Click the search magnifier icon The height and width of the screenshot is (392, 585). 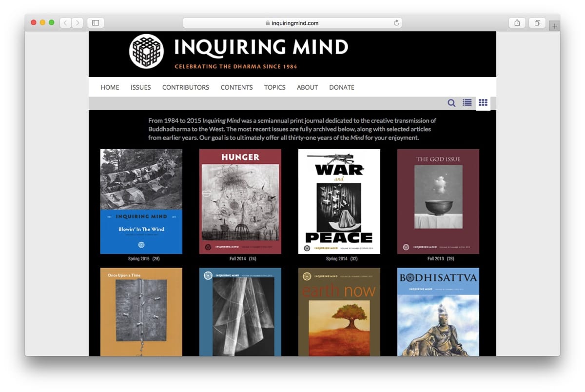click(x=451, y=103)
